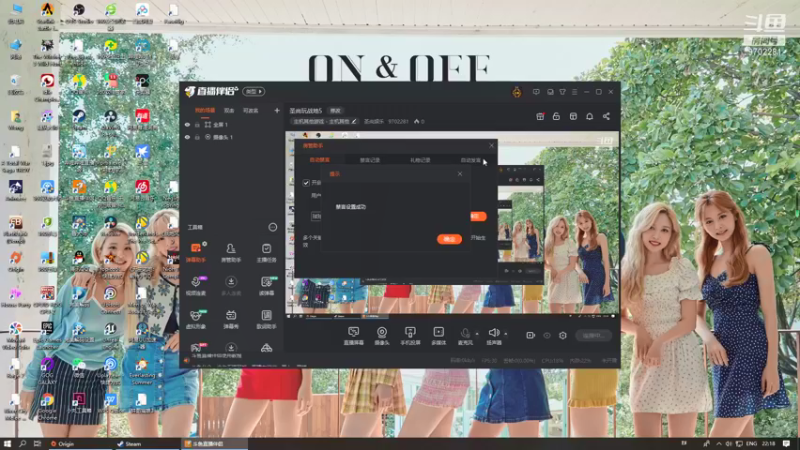Image resolution: width=800 pixels, height=450 pixels.
Task: Close the 提示 prompt dialog
Action: pos(460,174)
